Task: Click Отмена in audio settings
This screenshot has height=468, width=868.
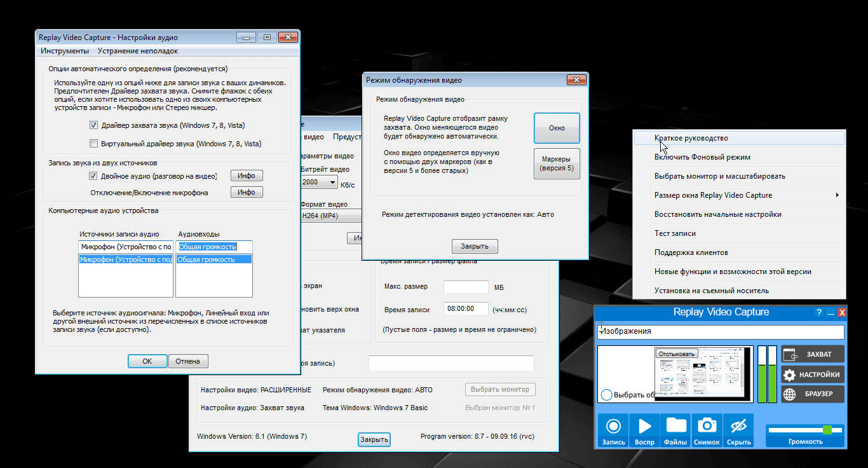Action: pos(188,361)
